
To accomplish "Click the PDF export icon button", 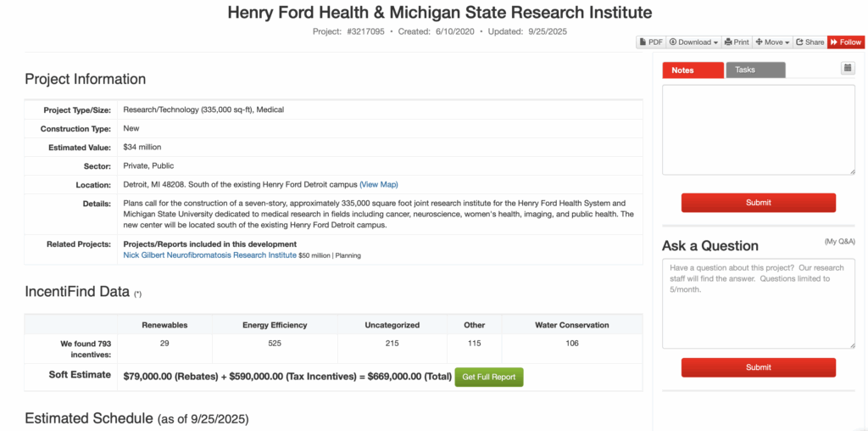I will pyautogui.click(x=651, y=42).
